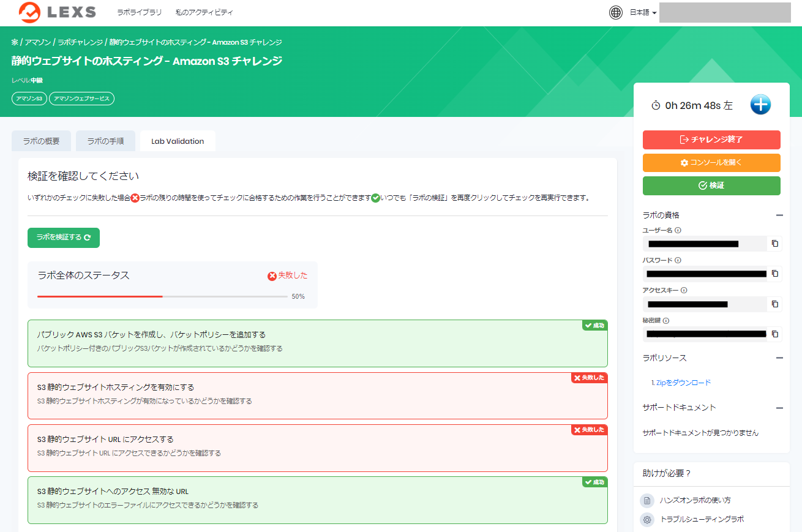The width and height of the screenshot is (802, 532).
Task: Open the 日本語 language dropdown
Action: coord(643,12)
